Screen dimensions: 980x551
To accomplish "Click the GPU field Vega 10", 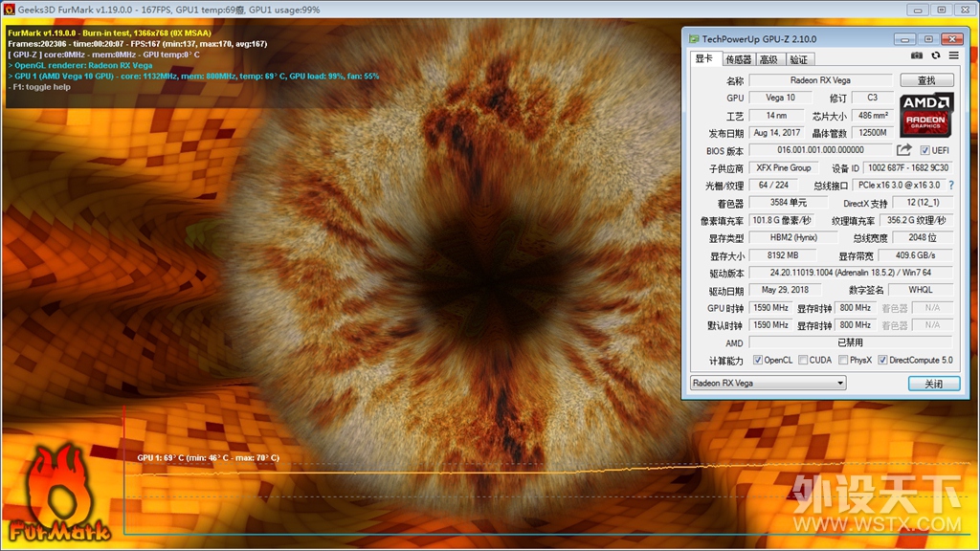I will click(x=780, y=98).
